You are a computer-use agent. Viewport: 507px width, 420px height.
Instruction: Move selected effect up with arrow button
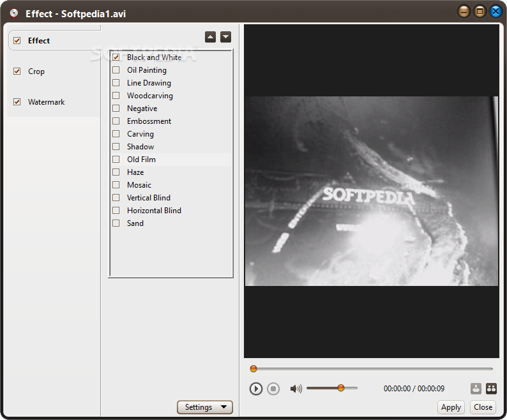click(x=210, y=37)
